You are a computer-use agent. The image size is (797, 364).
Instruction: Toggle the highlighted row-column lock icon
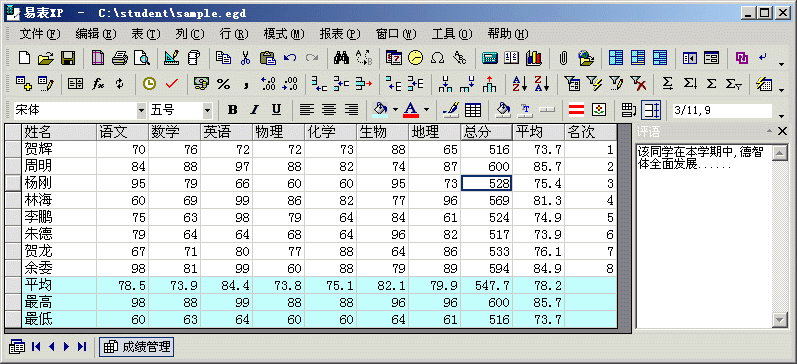[x=651, y=109]
